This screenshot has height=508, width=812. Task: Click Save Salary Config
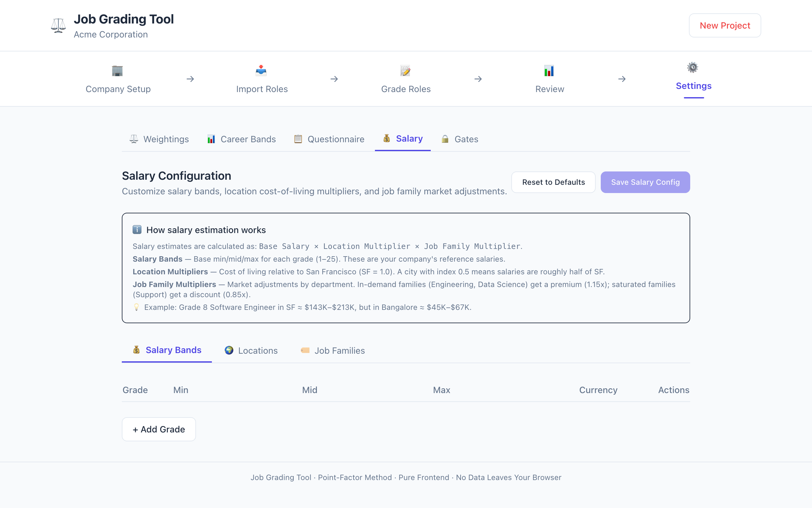pyautogui.click(x=645, y=182)
